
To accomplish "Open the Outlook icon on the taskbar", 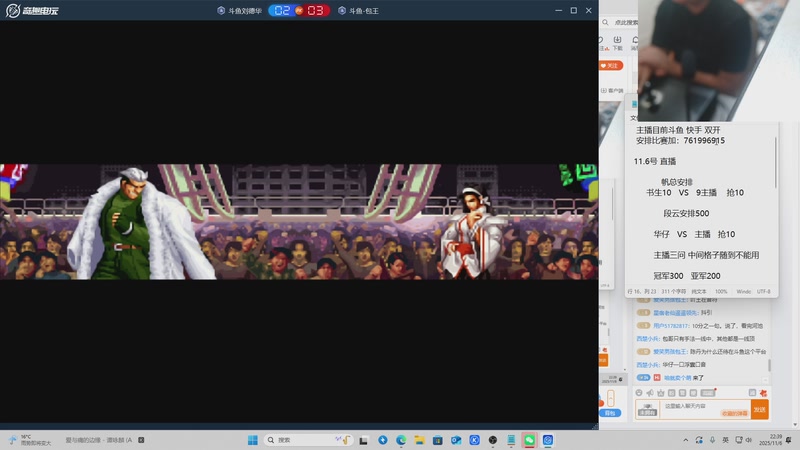I will coord(456,440).
